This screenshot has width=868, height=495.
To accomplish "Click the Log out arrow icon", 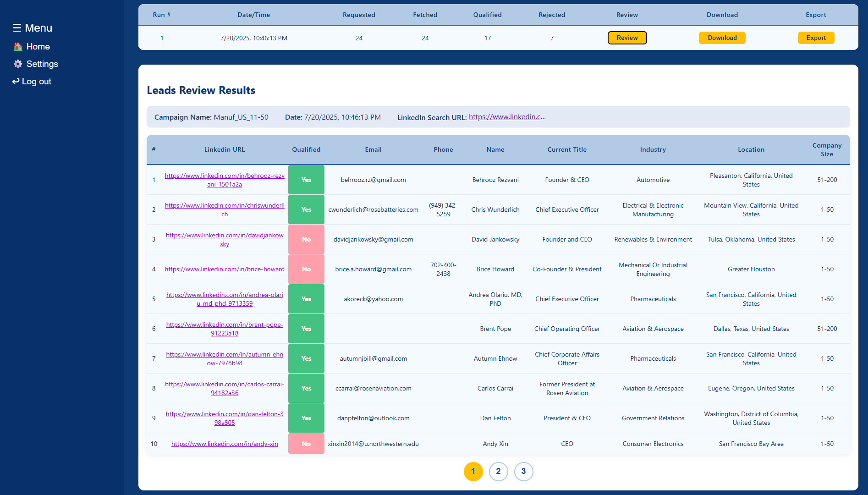I will [x=16, y=81].
